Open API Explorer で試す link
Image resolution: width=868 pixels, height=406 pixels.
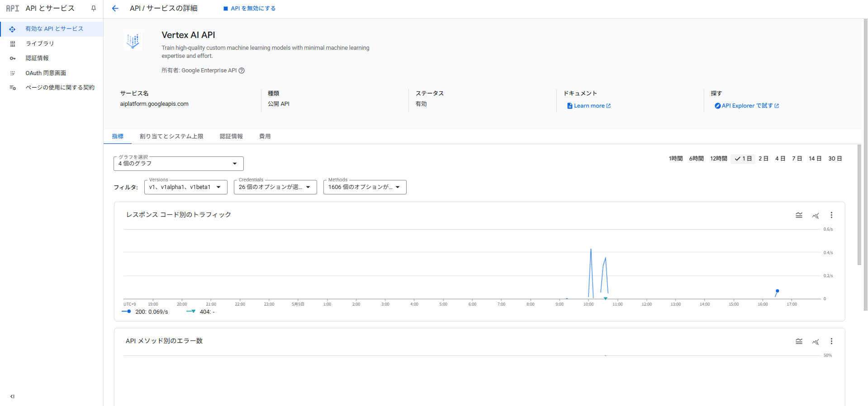coord(747,106)
